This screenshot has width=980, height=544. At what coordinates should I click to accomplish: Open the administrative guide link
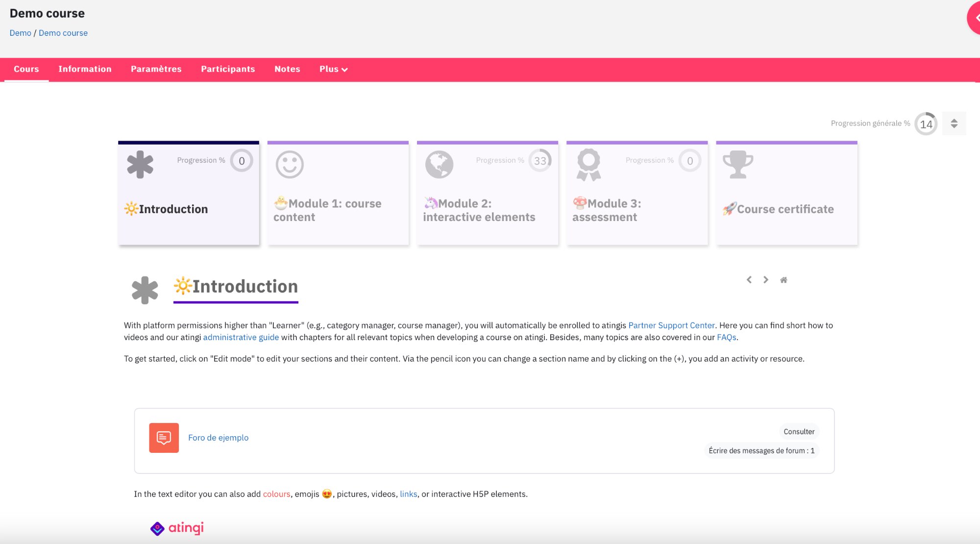click(241, 337)
